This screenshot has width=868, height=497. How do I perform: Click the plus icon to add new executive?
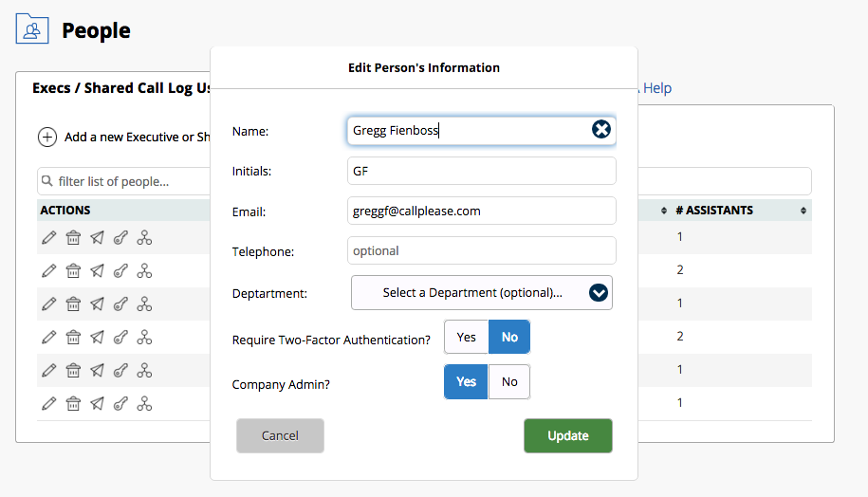coord(47,138)
